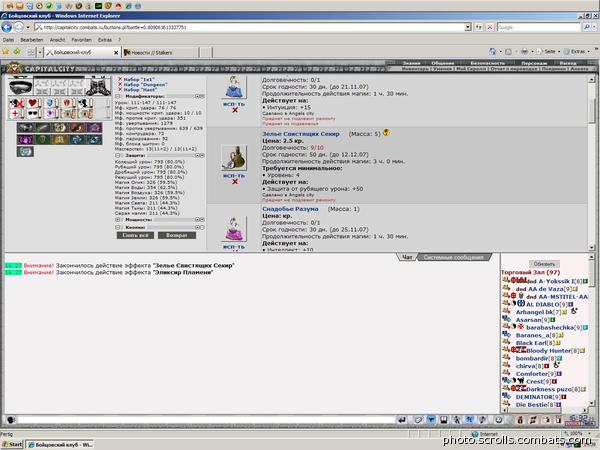Expand the Мощность section
Image resolution: width=600 pixels, height=450 pixels.
118,220
